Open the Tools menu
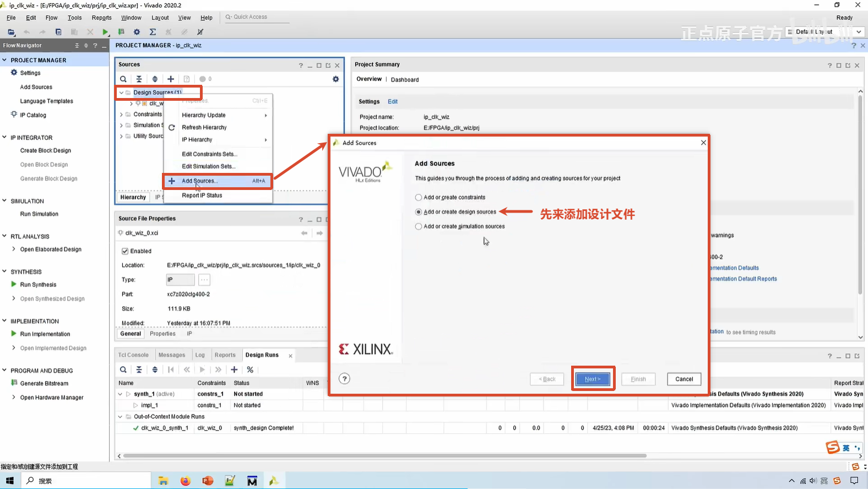The image size is (868, 489). point(74,18)
